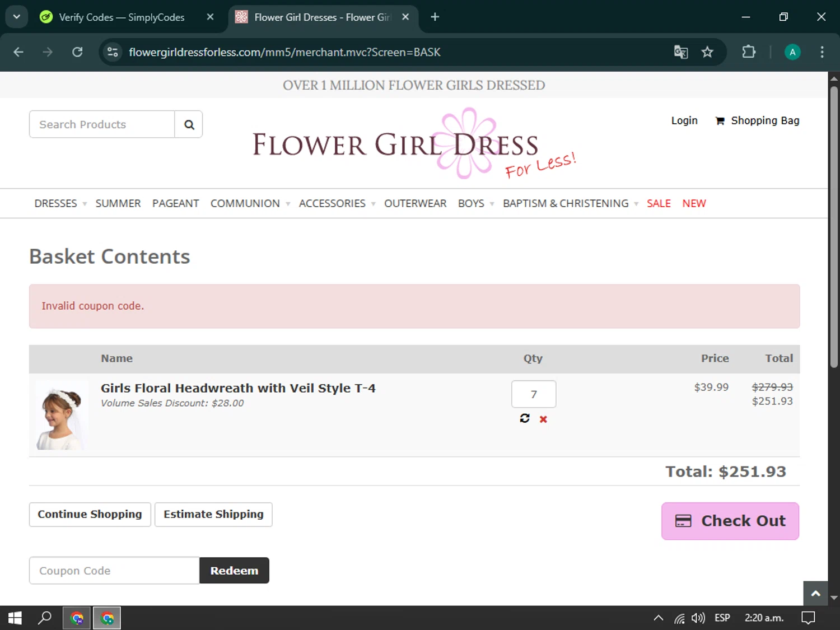Click the second Chrome taskbar icon
The height and width of the screenshot is (630, 840).
click(107, 618)
